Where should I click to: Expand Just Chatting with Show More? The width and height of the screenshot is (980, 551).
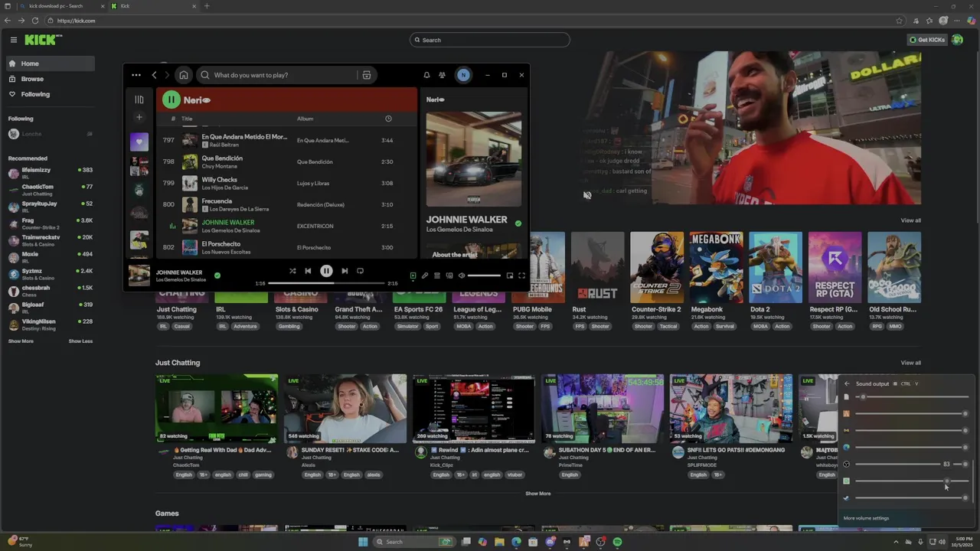(537, 494)
